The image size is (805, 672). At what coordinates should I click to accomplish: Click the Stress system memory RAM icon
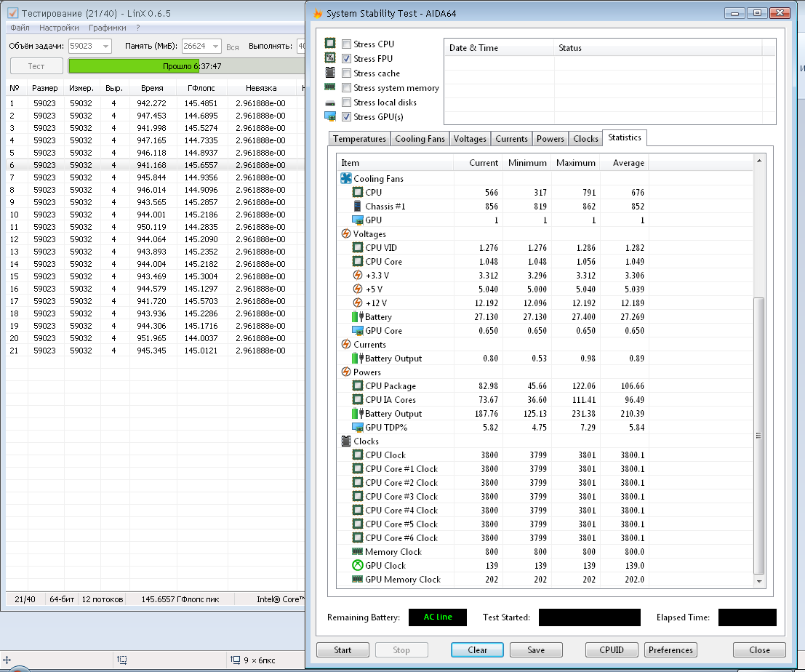[330, 87]
